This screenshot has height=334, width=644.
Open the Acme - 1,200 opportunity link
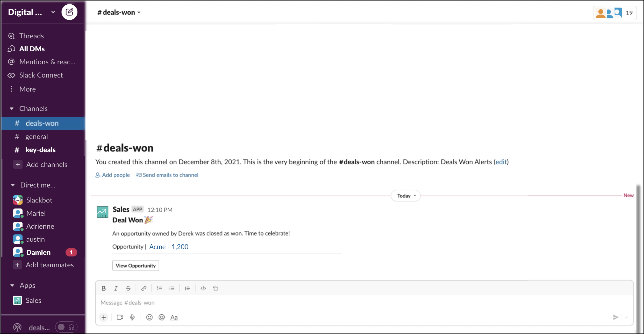169,247
